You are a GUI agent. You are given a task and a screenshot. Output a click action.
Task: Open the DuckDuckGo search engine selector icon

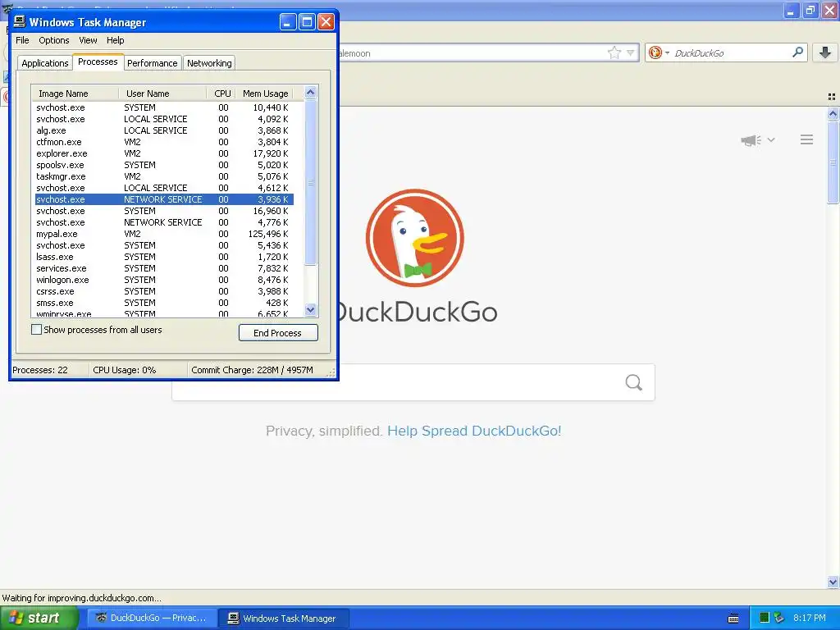(659, 52)
